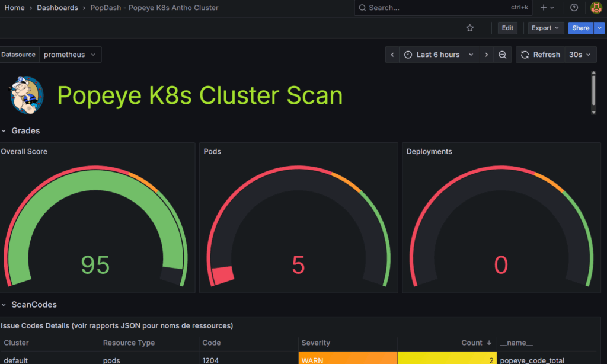Shift time range forward with right arrow
This screenshot has width=607, height=364.
click(x=487, y=55)
